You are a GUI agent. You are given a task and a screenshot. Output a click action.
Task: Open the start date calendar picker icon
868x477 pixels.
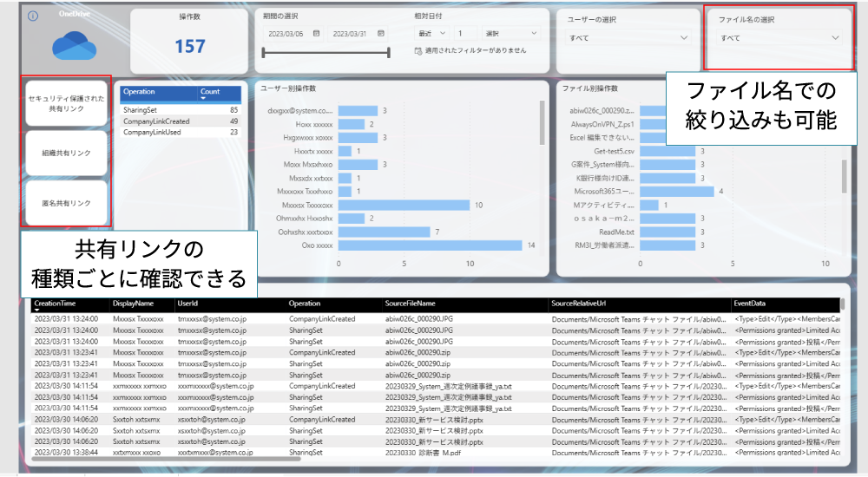[317, 33]
